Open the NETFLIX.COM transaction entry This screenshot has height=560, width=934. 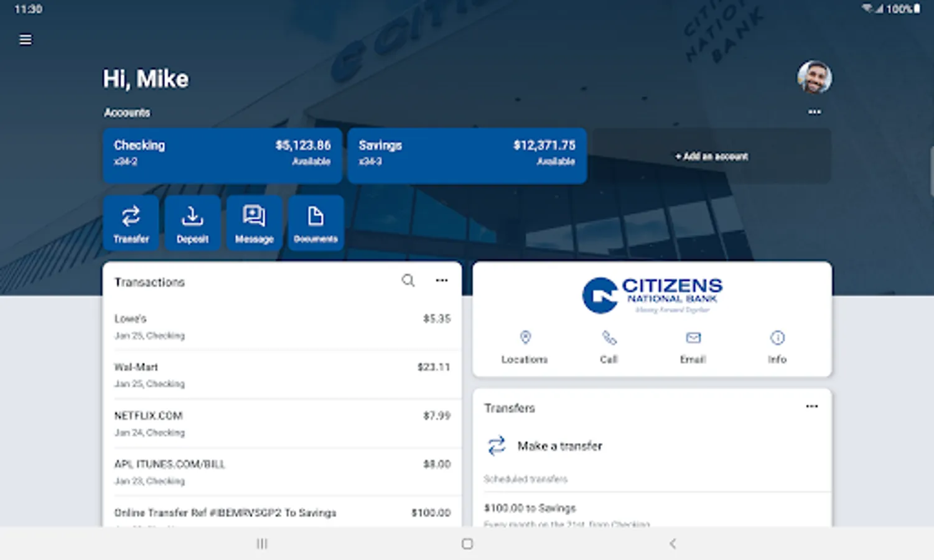(x=283, y=424)
